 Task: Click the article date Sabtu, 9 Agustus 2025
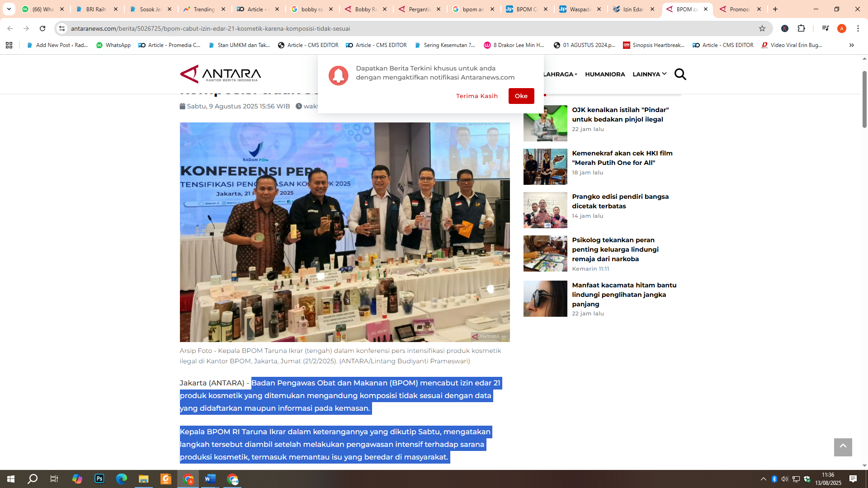[235, 106]
